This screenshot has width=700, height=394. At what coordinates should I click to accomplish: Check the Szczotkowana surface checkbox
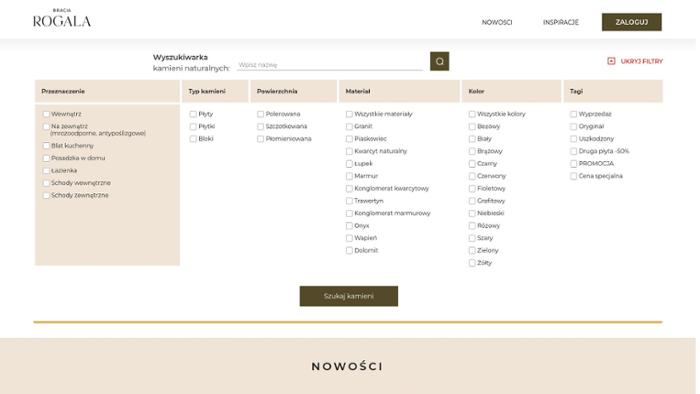tap(260, 127)
